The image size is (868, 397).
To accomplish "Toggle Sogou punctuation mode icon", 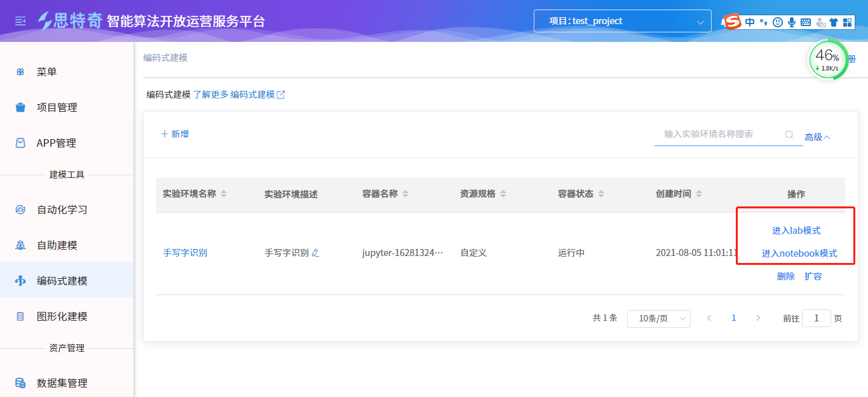I will pyautogui.click(x=764, y=22).
